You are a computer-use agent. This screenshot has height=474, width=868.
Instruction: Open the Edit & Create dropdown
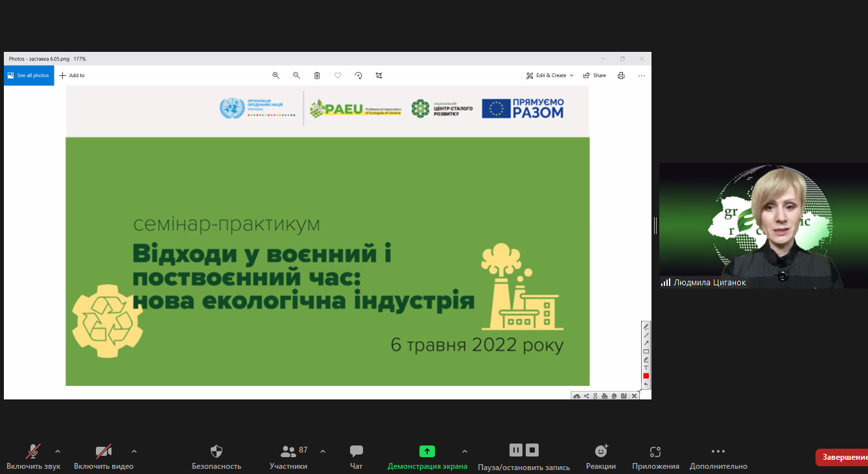point(550,75)
